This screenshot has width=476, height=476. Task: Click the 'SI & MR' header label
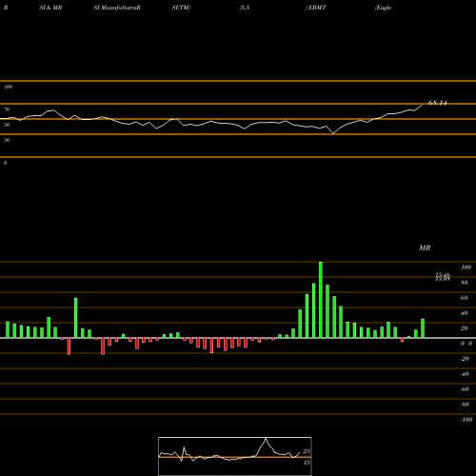tap(50, 8)
